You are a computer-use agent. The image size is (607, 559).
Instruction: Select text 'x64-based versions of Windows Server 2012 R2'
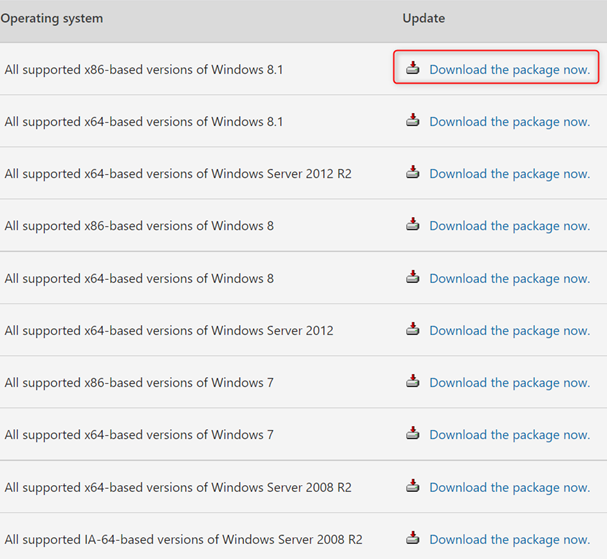point(218,174)
